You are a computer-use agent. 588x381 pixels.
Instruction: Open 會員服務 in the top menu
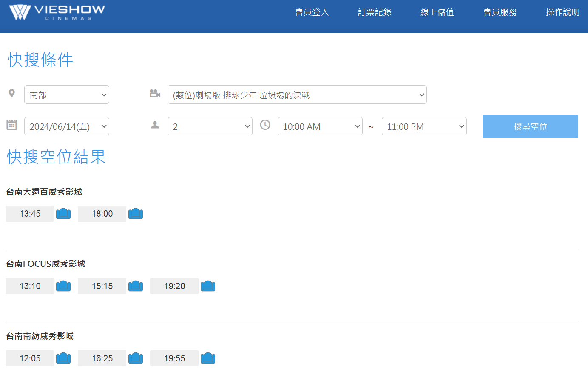click(x=500, y=12)
